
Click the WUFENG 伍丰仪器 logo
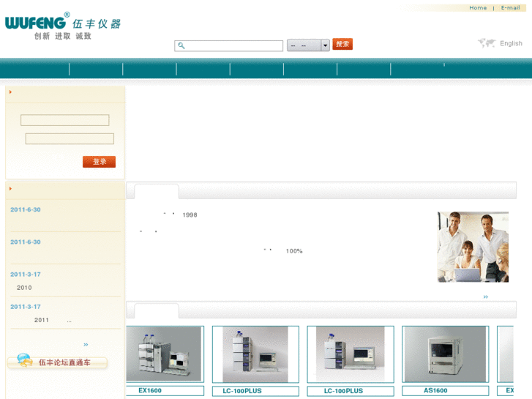pyautogui.click(x=63, y=26)
